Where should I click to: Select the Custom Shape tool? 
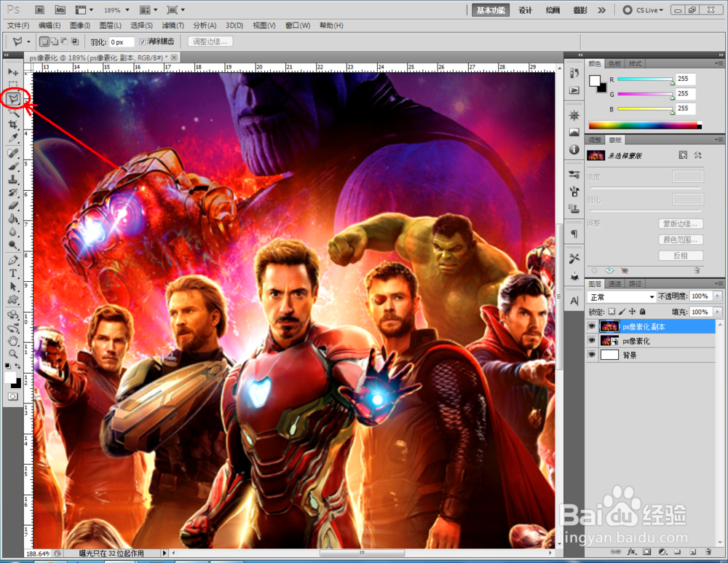pyautogui.click(x=13, y=299)
